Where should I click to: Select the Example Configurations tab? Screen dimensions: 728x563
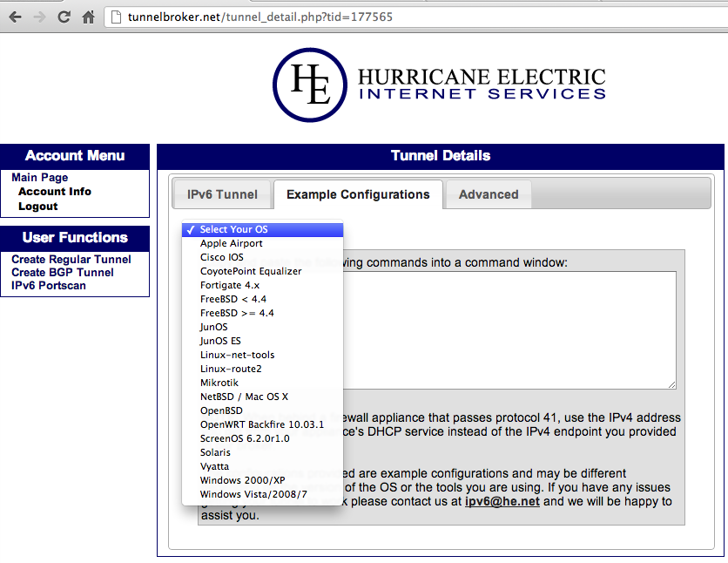pos(358,194)
